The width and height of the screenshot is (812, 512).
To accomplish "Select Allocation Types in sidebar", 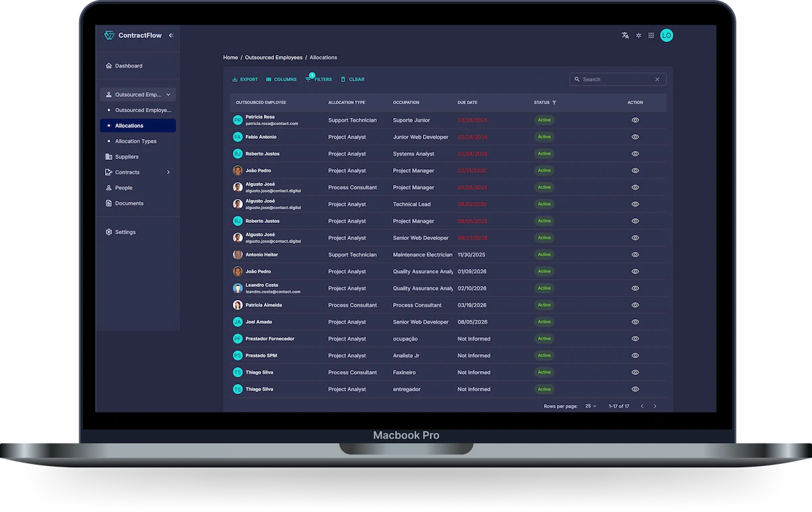I will point(135,141).
